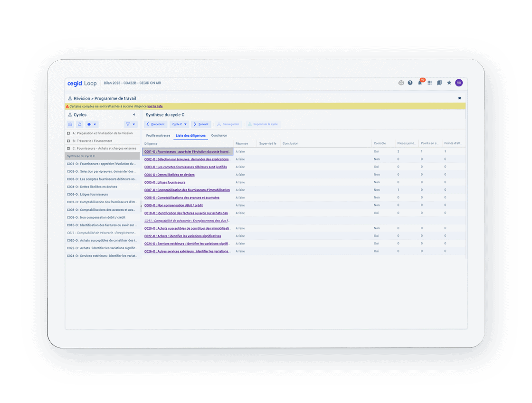Expand cycle A Préparation et finalisation
The image size is (532, 403).
click(x=68, y=133)
